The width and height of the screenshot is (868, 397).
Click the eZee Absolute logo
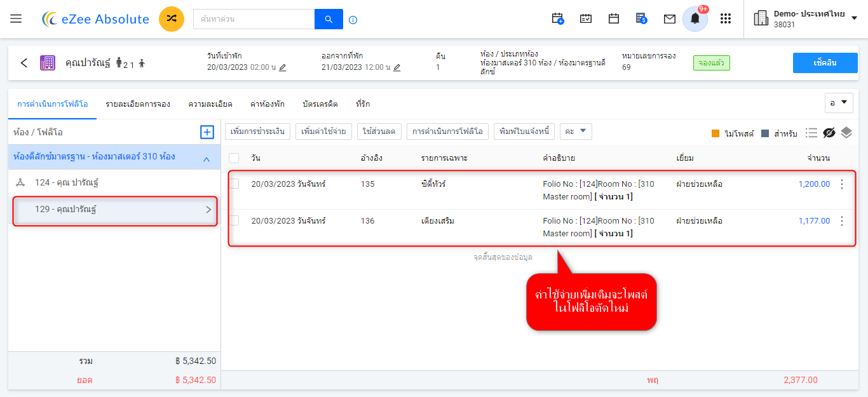click(x=95, y=19)
